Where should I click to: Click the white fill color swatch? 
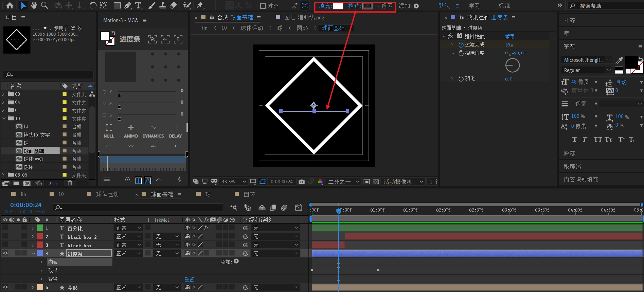(338, 6)
